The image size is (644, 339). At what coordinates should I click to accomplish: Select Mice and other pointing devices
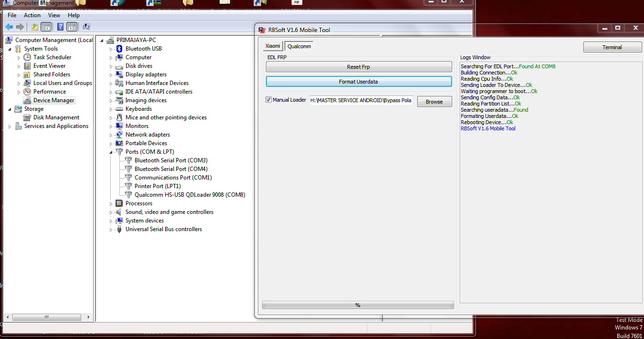166,117
